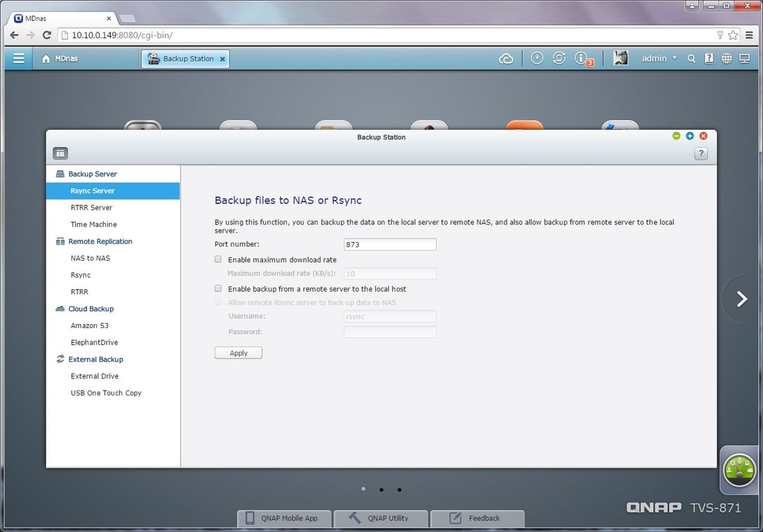Enable maximum download rate checkbox
This screenshot has height=532, width=763.
(218, 259)
